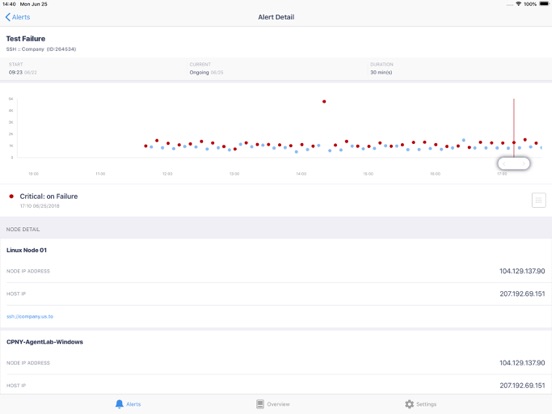This screenshot has height=414, width=552.
Task: Step the chart scrubber right with its arrow
Action: click(523, 164)
